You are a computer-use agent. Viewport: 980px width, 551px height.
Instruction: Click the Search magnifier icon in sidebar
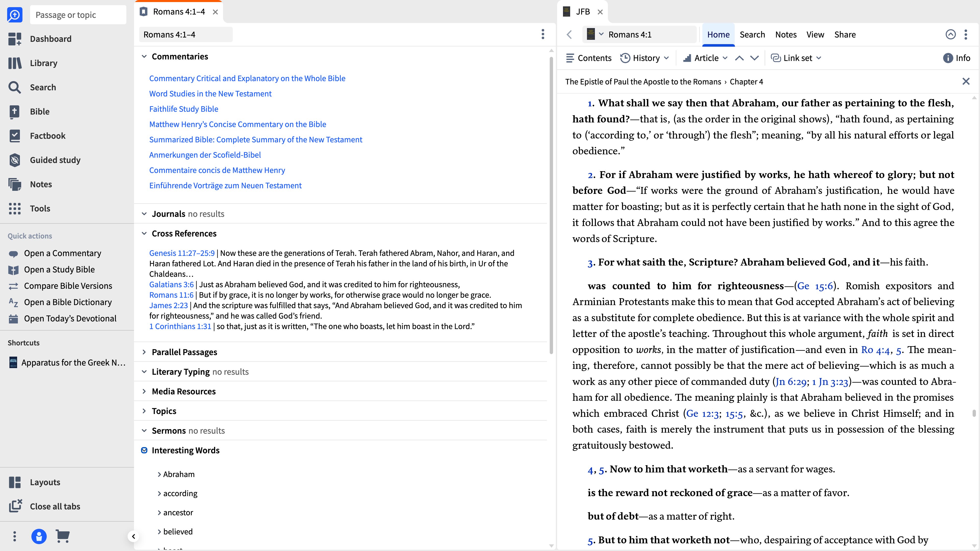(15, 87)
